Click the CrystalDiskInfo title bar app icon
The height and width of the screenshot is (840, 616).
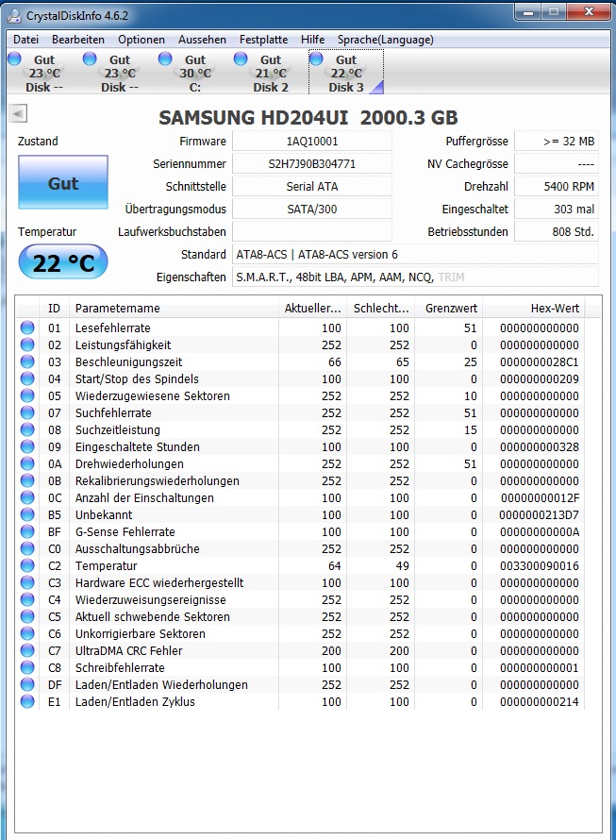[14, 15]
